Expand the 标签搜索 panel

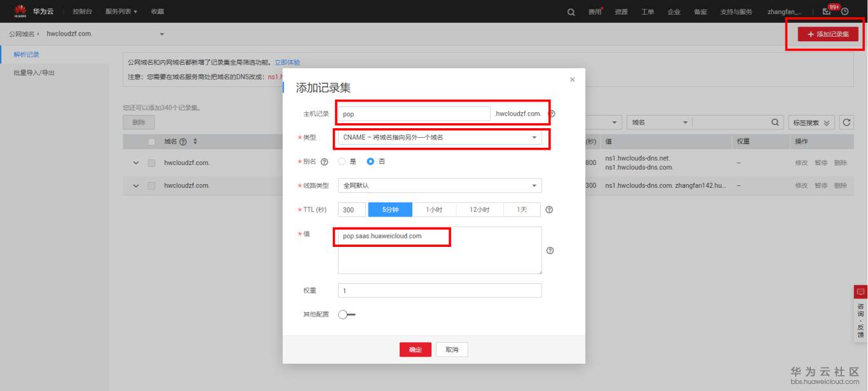[x=810, y=123]
